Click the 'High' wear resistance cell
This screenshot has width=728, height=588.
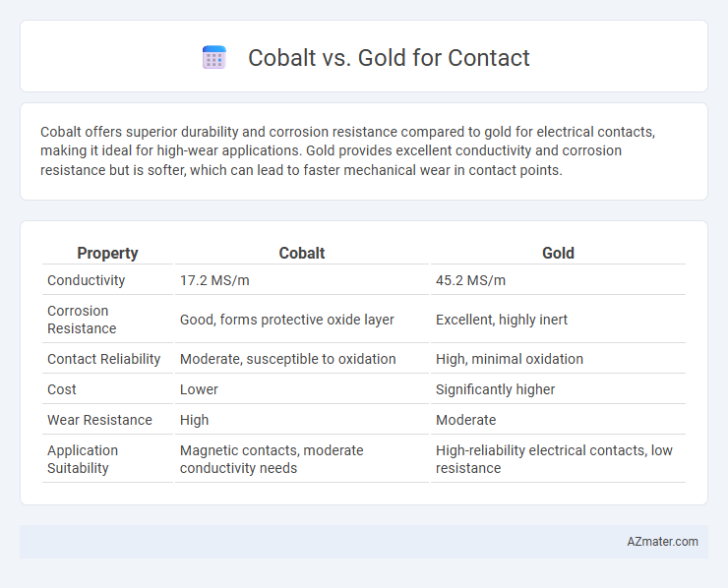click(302, 420)
